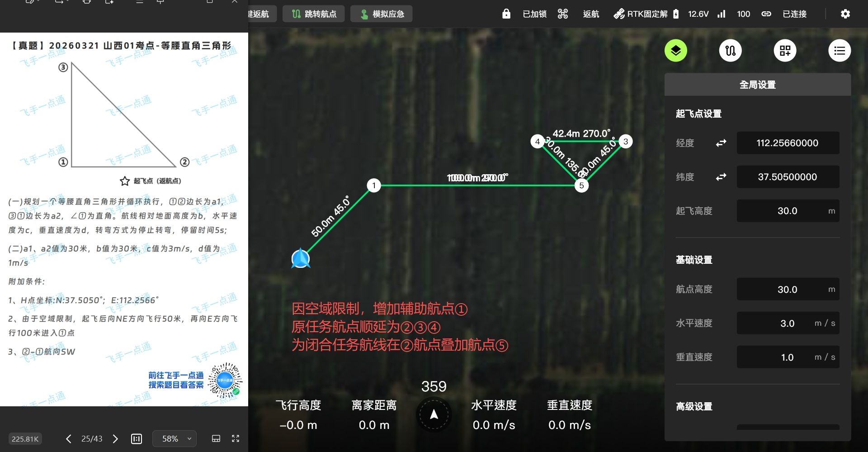
Task: Toggle the locked status padlock
Action: click(x=506, y=14)
